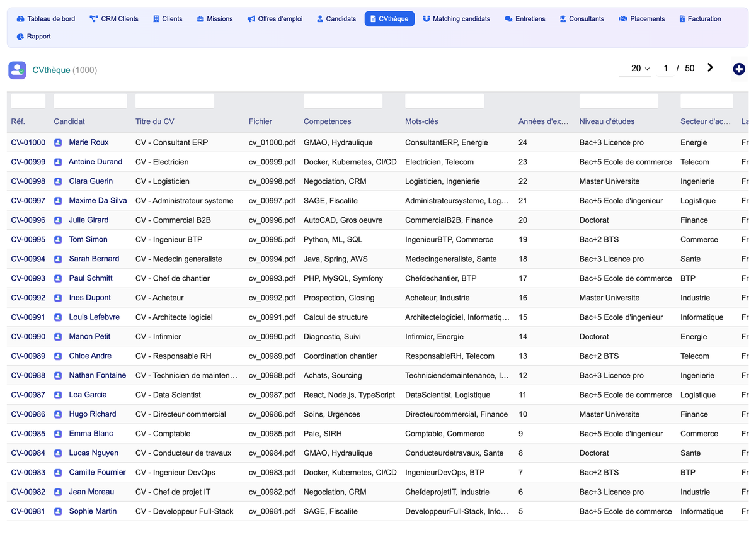
Task: Switch to Consultants tab
Action: tap(582, 19)
